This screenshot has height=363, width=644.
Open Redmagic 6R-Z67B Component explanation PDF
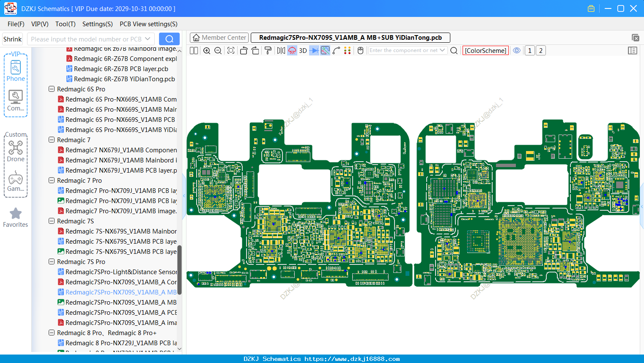pos(121,59)
